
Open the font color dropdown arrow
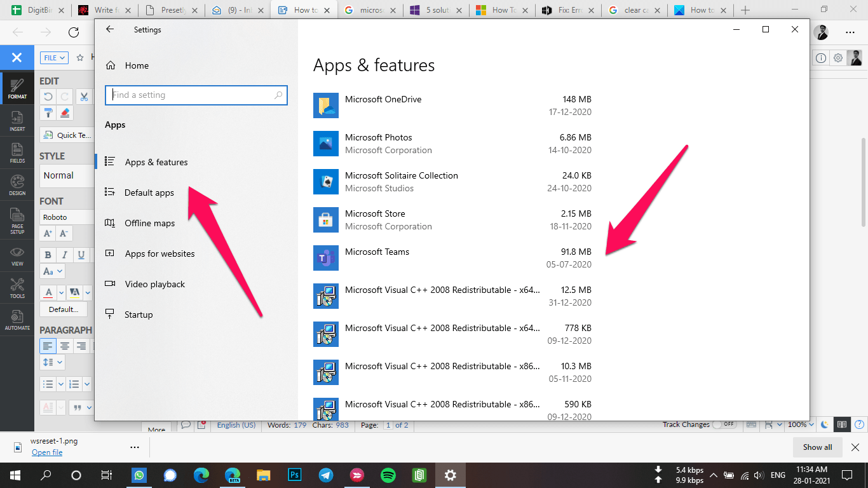(62, 293)
